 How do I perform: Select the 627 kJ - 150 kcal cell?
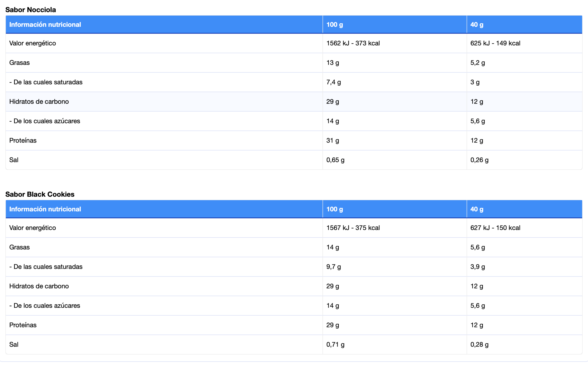click(x=495, y=228)
